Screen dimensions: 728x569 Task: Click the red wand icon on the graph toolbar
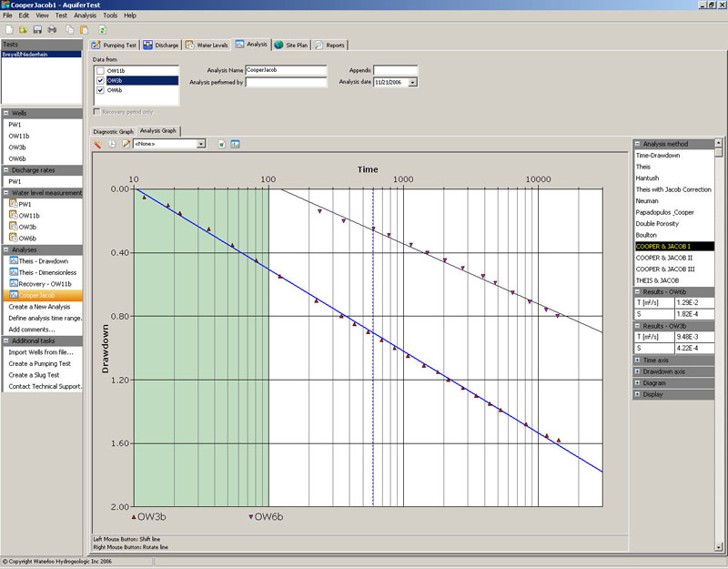click(97, 144)
